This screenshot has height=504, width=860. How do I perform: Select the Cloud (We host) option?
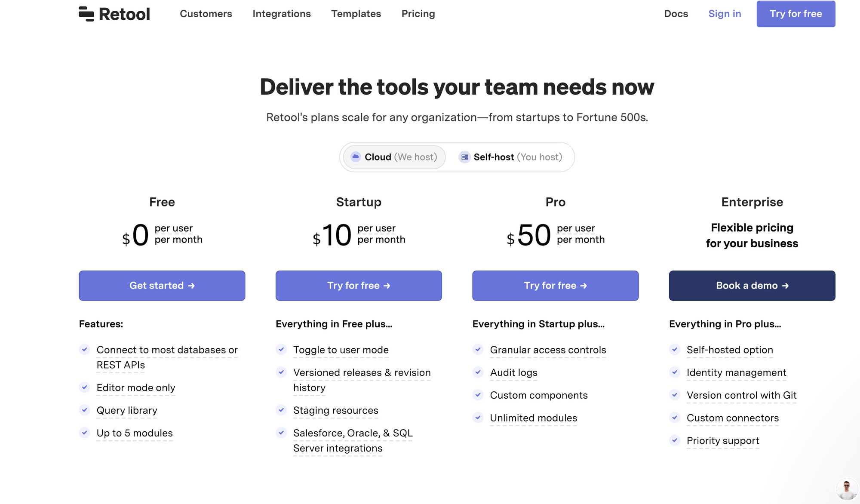coord(393,157)
